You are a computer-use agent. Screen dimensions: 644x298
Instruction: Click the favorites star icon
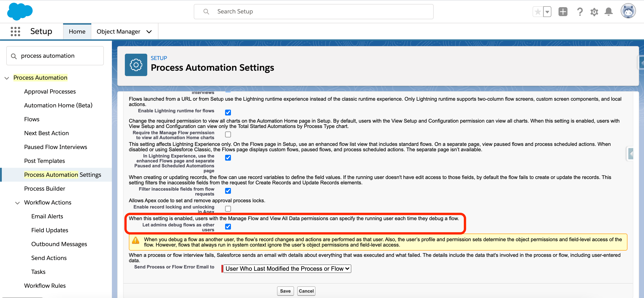coord(538,12)
